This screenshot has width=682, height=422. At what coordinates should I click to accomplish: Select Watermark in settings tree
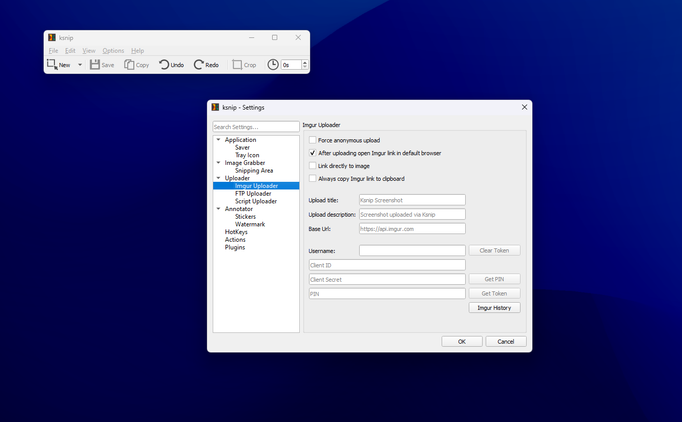[x=250, y=224]
